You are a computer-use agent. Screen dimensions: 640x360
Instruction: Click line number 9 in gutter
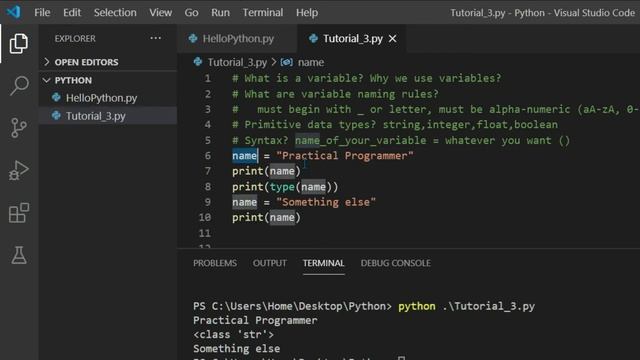(208, 202)
